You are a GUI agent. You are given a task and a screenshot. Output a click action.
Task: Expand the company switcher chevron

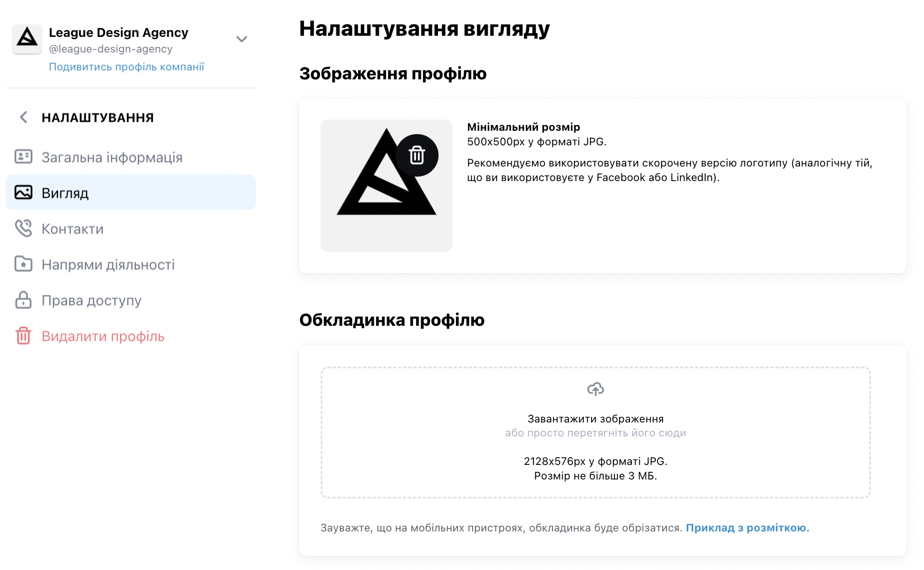click(x=241, y=39)
